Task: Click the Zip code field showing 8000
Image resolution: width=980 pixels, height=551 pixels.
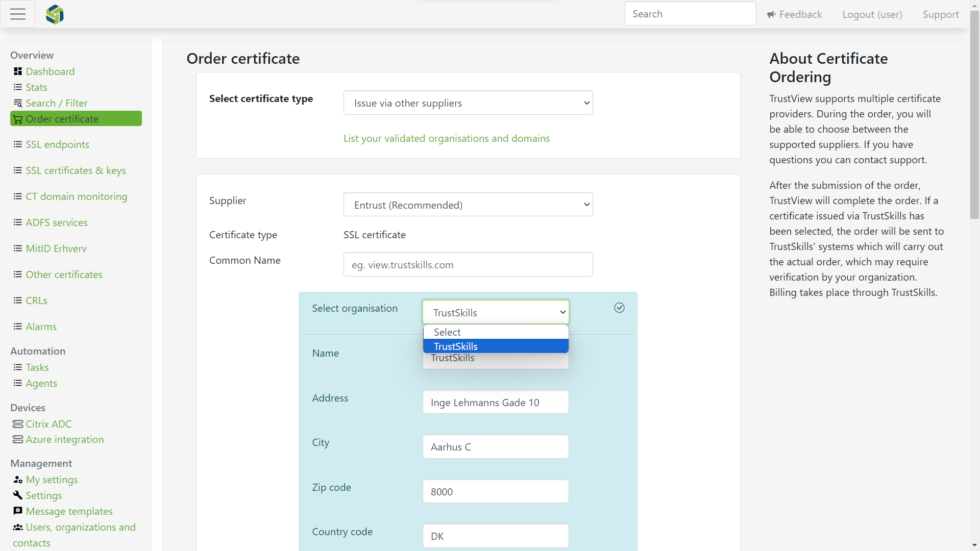Action: (x=496, y=491)
